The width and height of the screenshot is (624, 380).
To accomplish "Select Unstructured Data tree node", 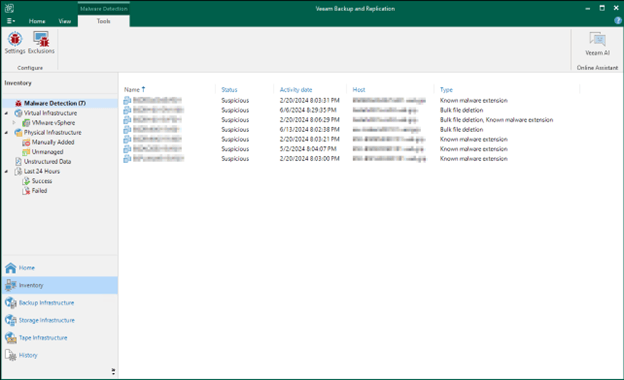I will [47, 162].
